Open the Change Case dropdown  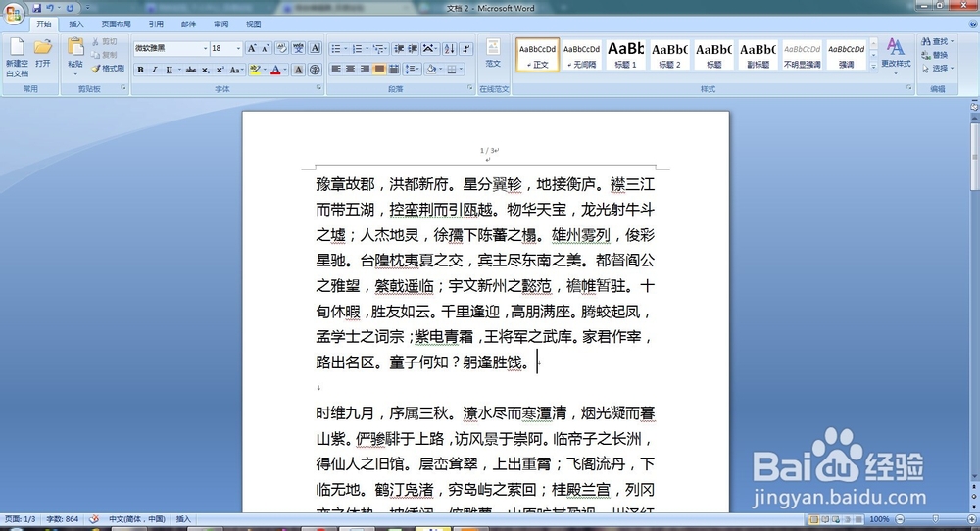235,70
